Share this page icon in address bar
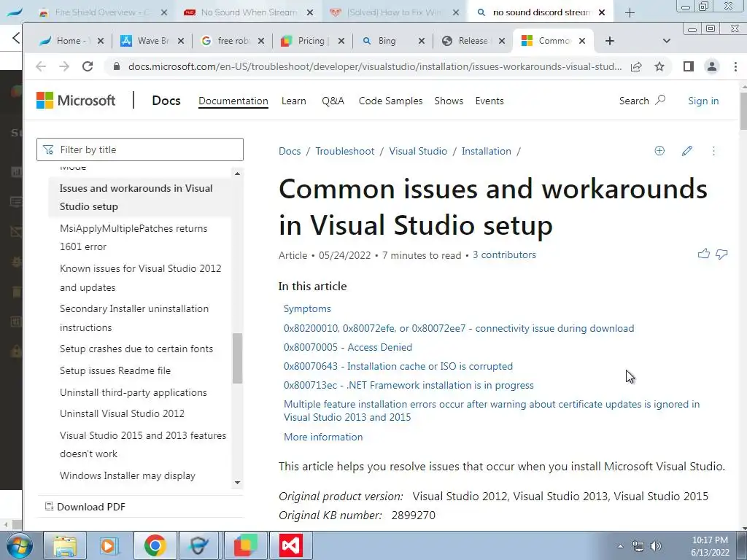The height and width of the screenshot is (560, 747). 636,66
